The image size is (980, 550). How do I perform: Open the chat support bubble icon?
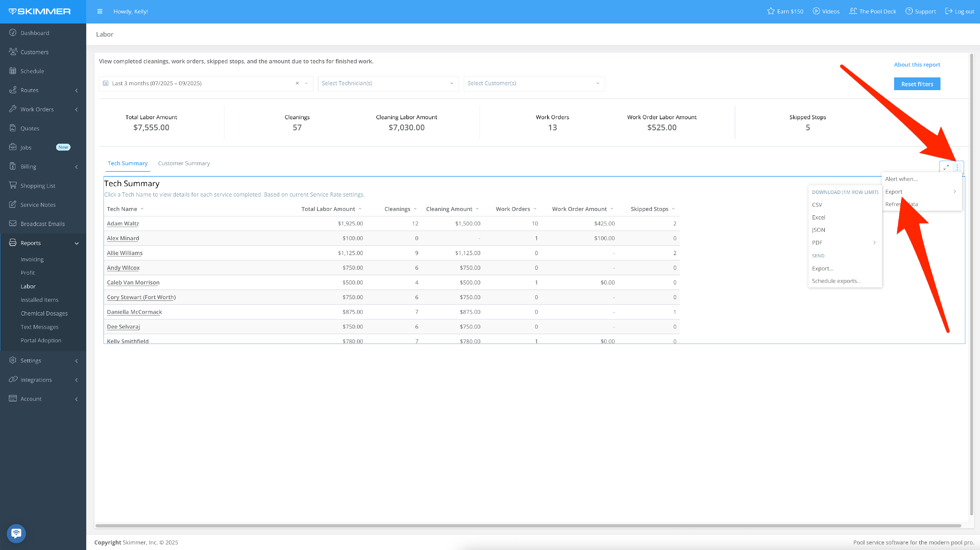coord(16,533)
